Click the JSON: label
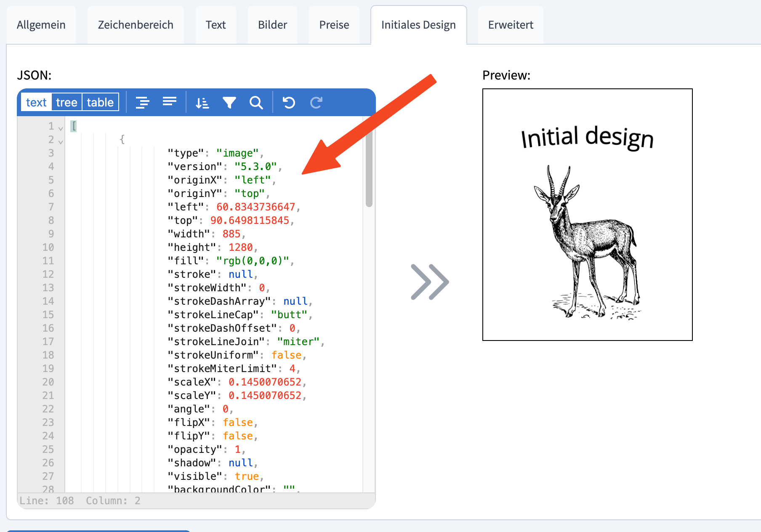Image resolution: width=761 pixels, height=532 pixels. 34,75
